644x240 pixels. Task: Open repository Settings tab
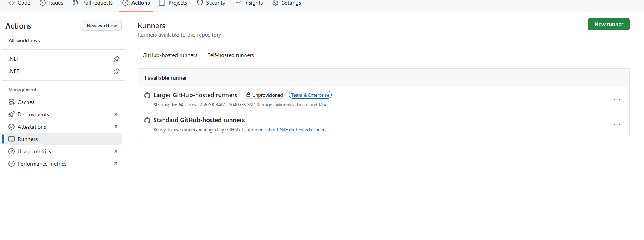tap(287, 3)
